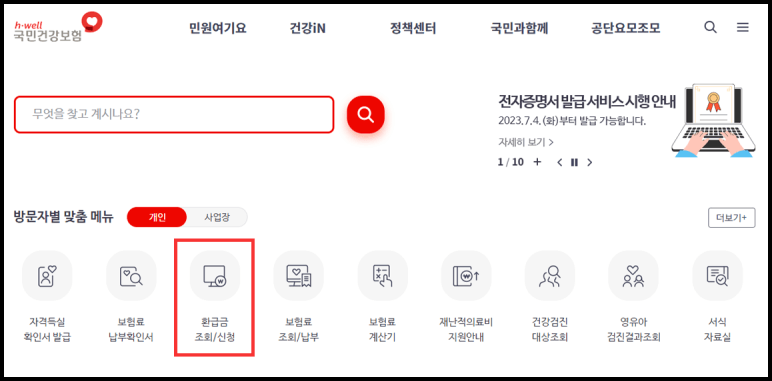The image size is (772, 381).
Task: Open 영유아 검진결과조회 icon
Action: (634, 275)
